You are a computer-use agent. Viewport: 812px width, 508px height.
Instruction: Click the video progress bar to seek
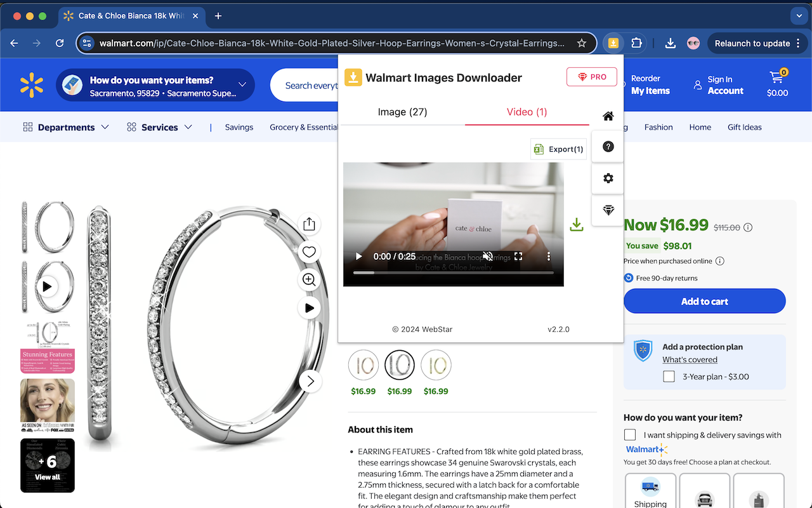pos(454,273)
